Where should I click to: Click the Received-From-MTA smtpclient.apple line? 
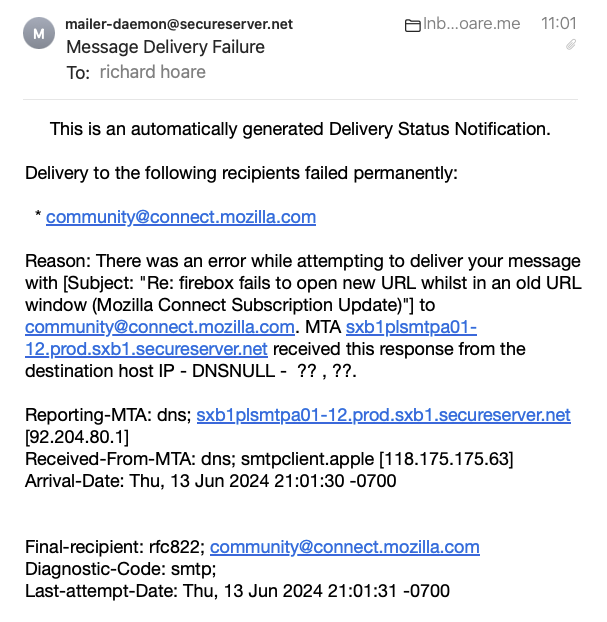click(x=269, y=459)
